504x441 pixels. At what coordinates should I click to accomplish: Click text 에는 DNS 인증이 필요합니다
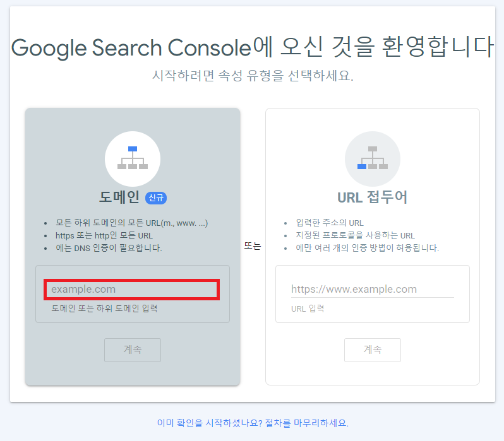click(x=109, y=248)
